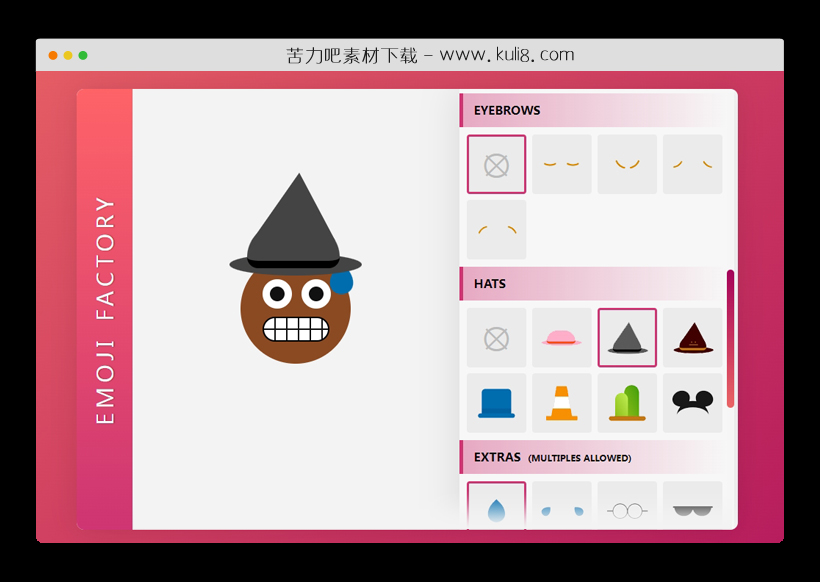Viewport: 820px width, 582px height.
Task: Select the pink bonnet hat
Action: (561, 337)
